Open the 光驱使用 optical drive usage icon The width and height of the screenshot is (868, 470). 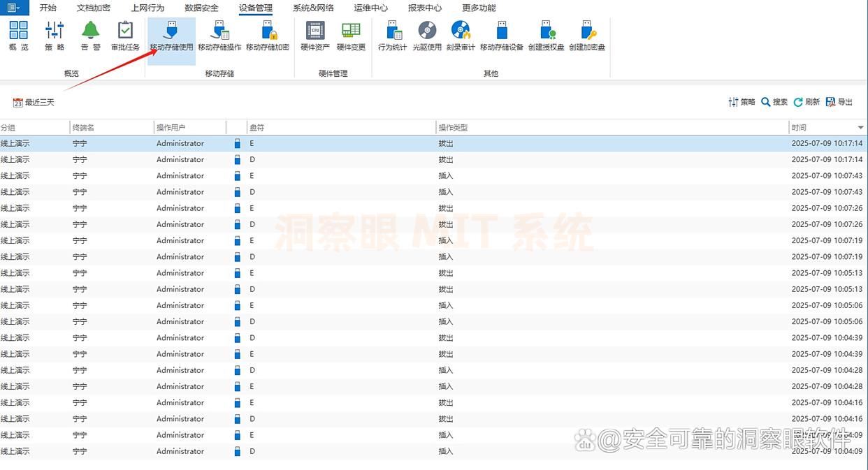[427, 36]
